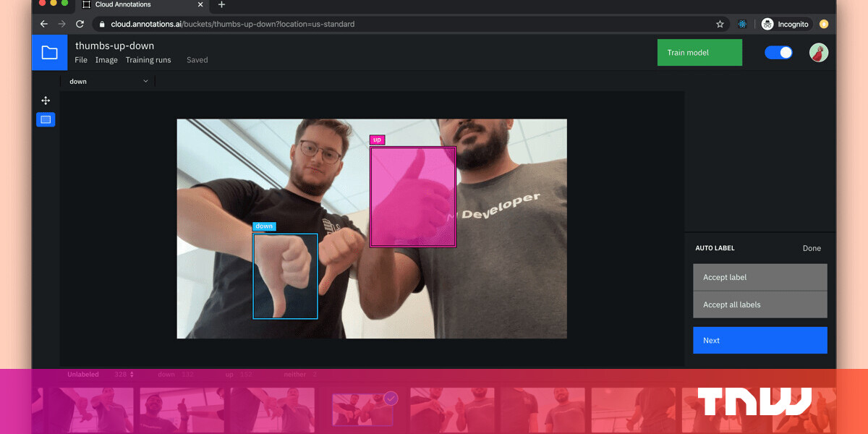868x434 pixels.
Task: Switch off the blue toggle near the avatar
Action: (x=778, y=52)
